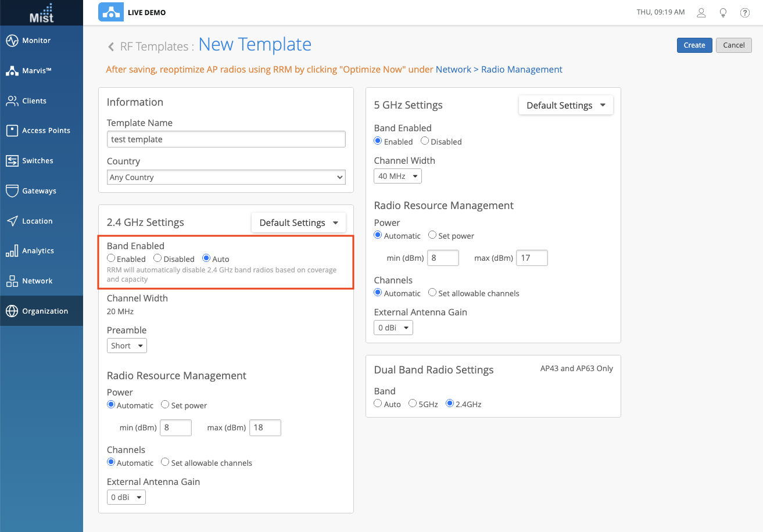Click the lightbulb icon in top bar

(723, 13)
